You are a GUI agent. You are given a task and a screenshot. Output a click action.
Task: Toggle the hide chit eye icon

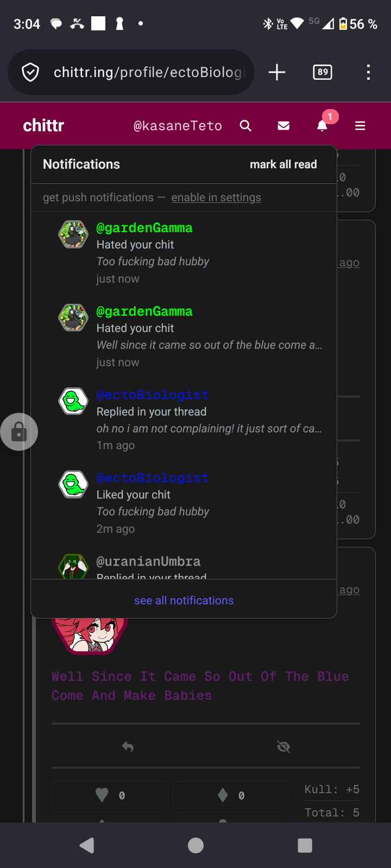coord(283,747)
